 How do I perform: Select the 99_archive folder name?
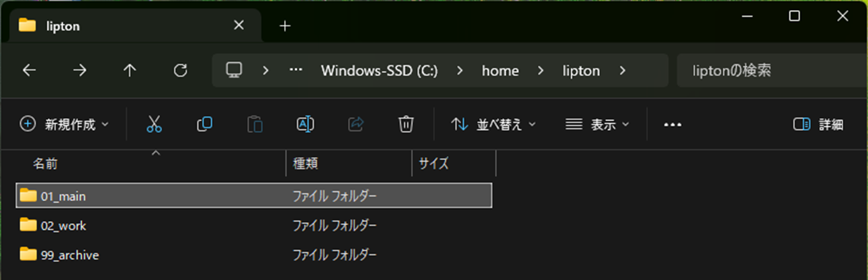70,255
